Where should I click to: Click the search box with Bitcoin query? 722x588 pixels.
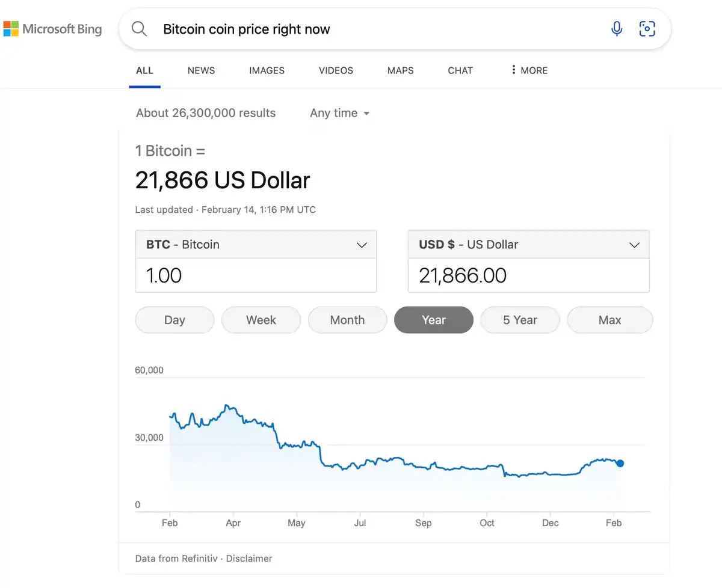[379, 29]
